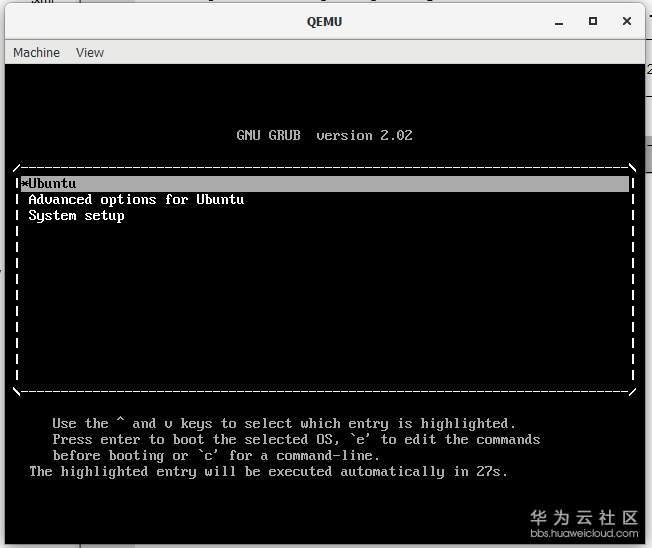Open the View menu
Screen dimensions: 652x548
click(90, 53)
